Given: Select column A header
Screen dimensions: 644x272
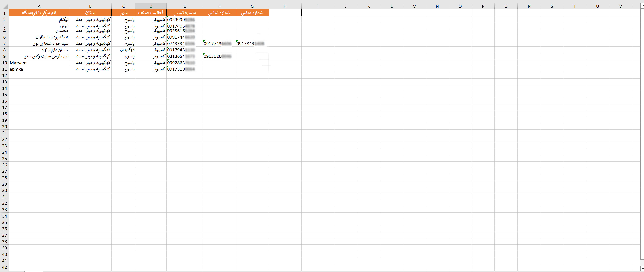Looking at the screenshot, I should 39,6.
